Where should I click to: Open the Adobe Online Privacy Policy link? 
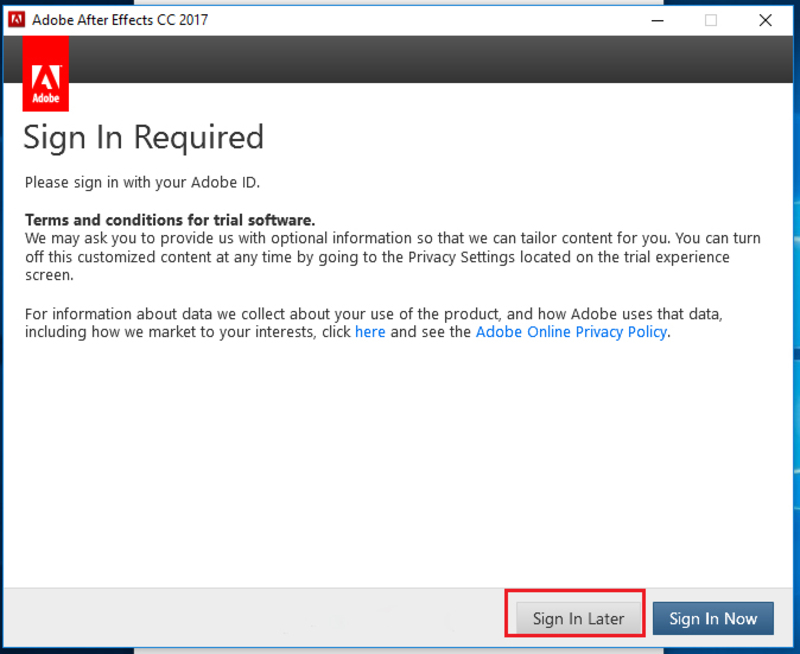coord(571,332)
